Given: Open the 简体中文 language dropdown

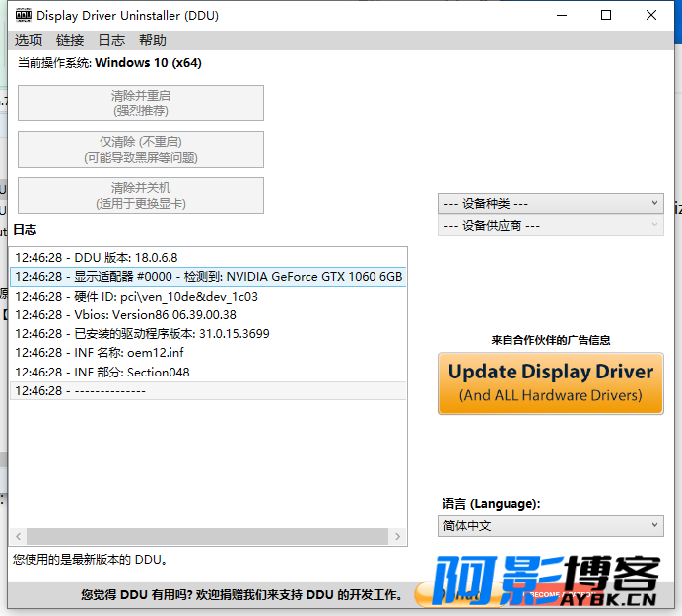Looking at the screenshot, I should [551, 526].
